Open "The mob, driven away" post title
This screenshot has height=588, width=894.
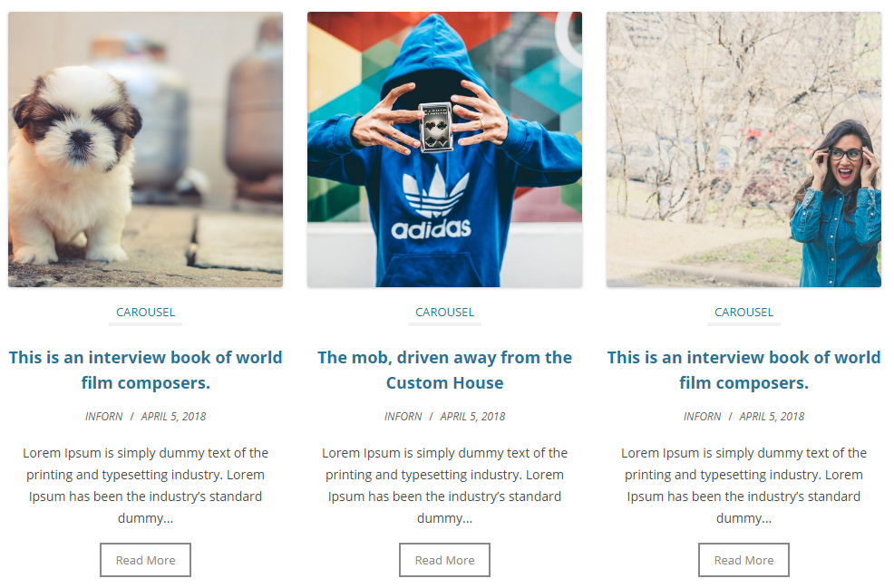[x=444, y=370]
